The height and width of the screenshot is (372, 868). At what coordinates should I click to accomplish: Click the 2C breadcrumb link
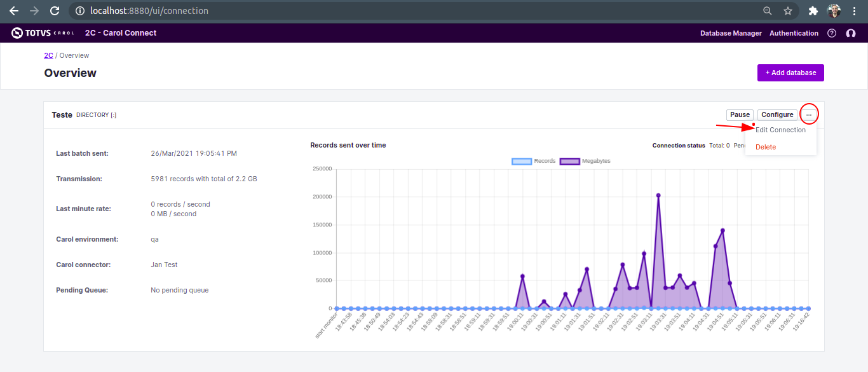tap(48, 55)
